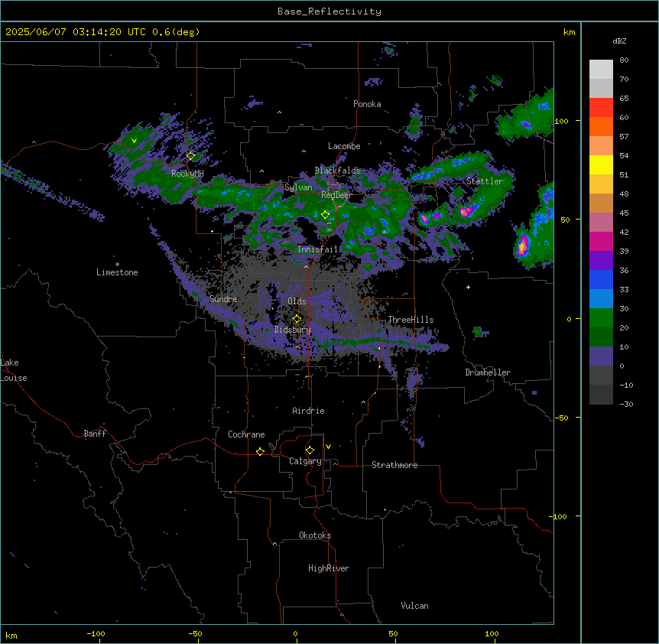Click the Lacombe town label
Screen dimensions: 659x644
(x=344, y=146)
